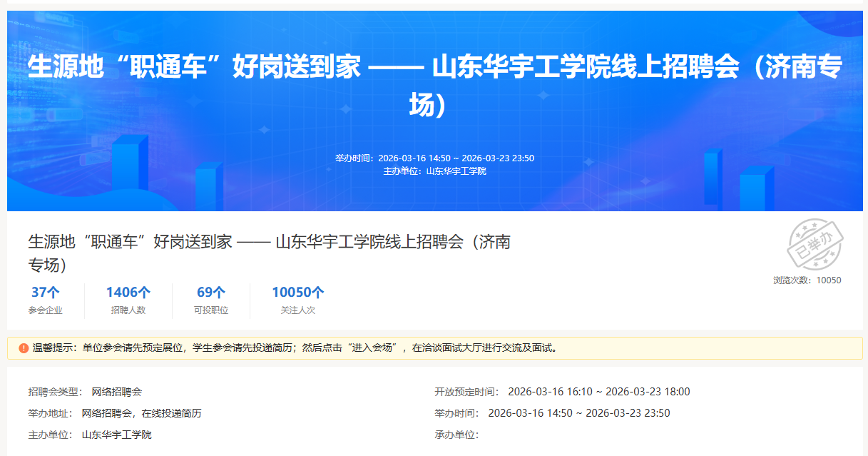
Task: Click the orange warning icon beside 温馨提示
Action: [x=24, y=348]
